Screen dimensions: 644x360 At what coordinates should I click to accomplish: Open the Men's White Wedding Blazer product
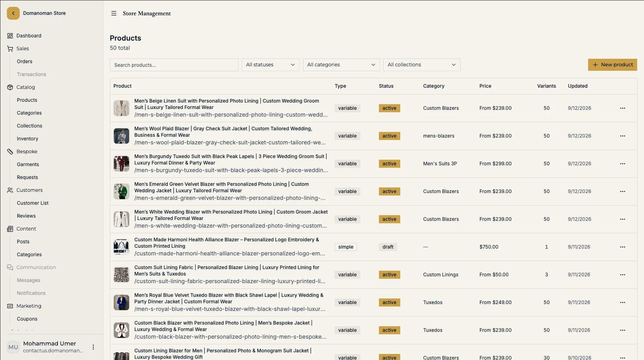coord(231,215)
